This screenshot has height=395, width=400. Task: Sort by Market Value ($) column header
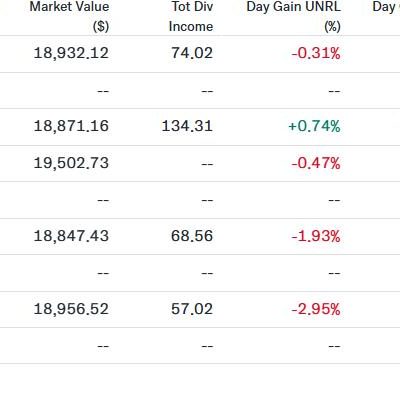click(69, 16)
